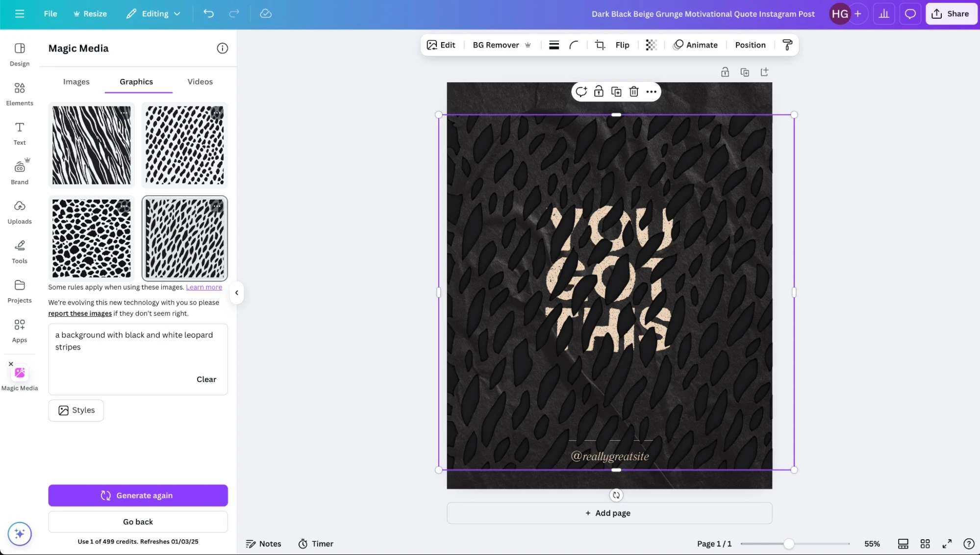Open the BG Remover crown dropdown

pyautogui.click(x=528, y=45)
